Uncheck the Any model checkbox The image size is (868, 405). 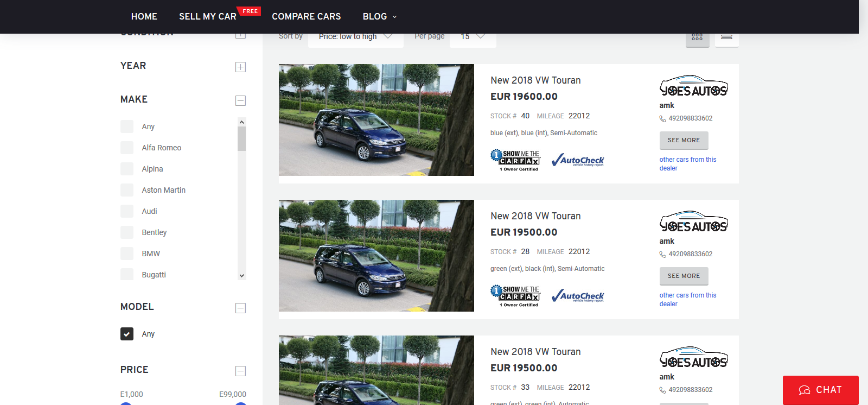[x=127, y=334]
